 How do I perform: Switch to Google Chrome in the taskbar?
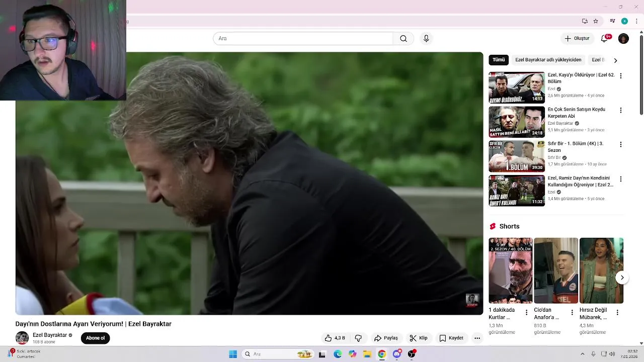[x=382, y=354]
